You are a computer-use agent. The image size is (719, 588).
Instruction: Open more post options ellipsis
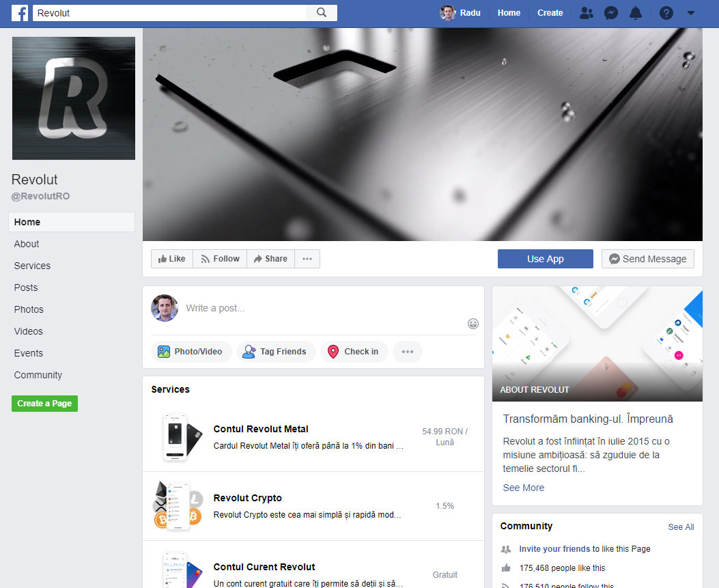[407, 352]
